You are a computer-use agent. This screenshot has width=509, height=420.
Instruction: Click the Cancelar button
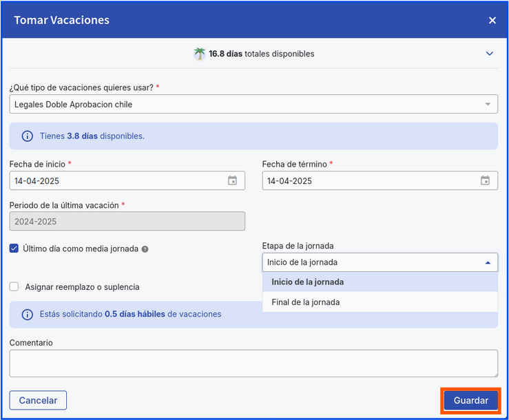coord(38,401)
